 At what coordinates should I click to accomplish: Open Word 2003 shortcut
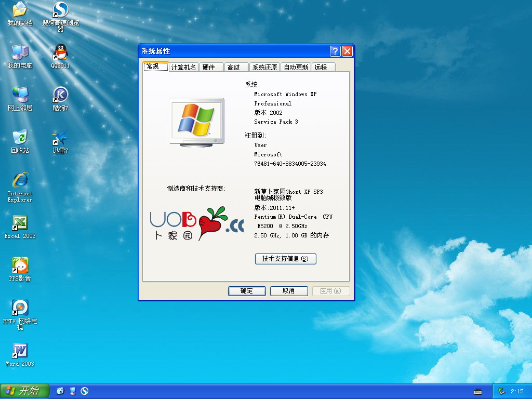20,355
